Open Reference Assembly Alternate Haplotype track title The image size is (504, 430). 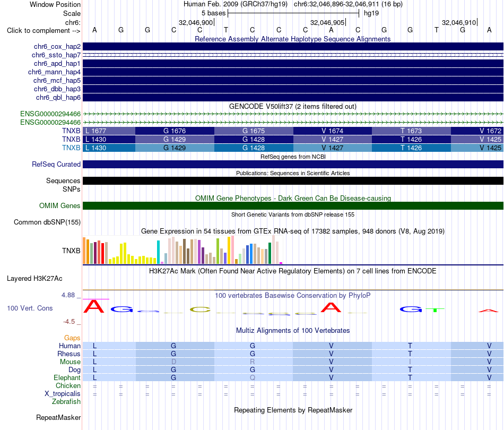pyautogui.click(x=293, y=39)
